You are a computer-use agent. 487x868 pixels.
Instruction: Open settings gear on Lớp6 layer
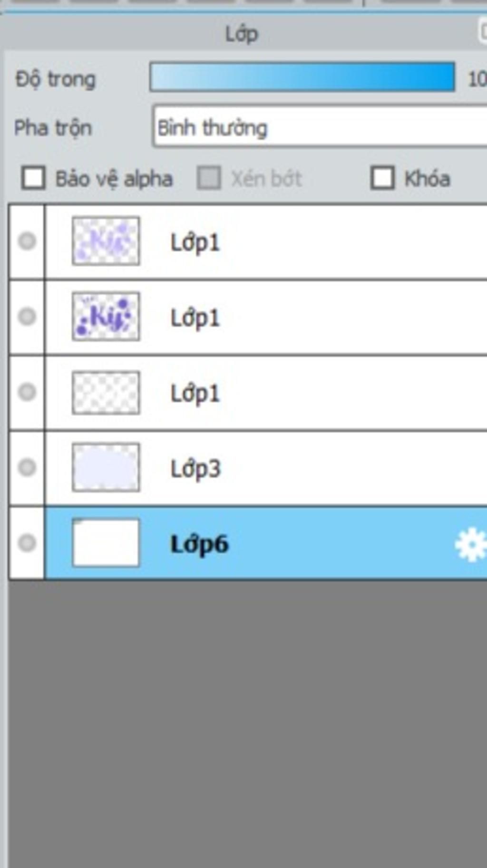[471, 545]
